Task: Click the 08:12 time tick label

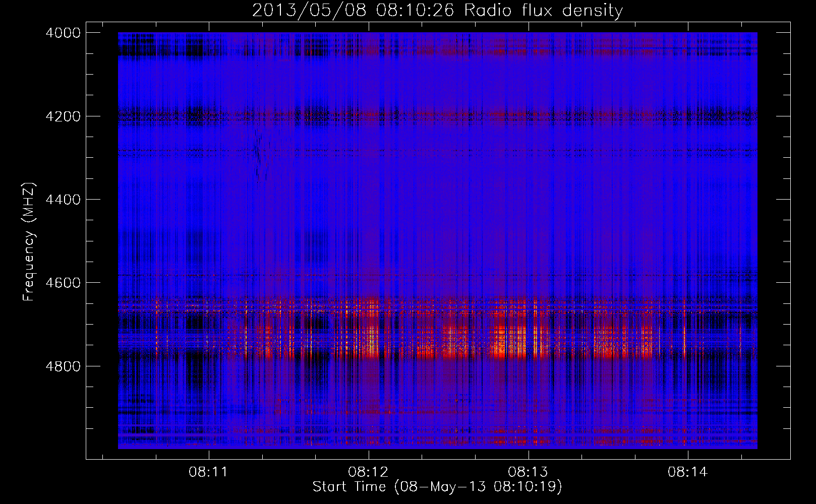Action: point(369,472)
